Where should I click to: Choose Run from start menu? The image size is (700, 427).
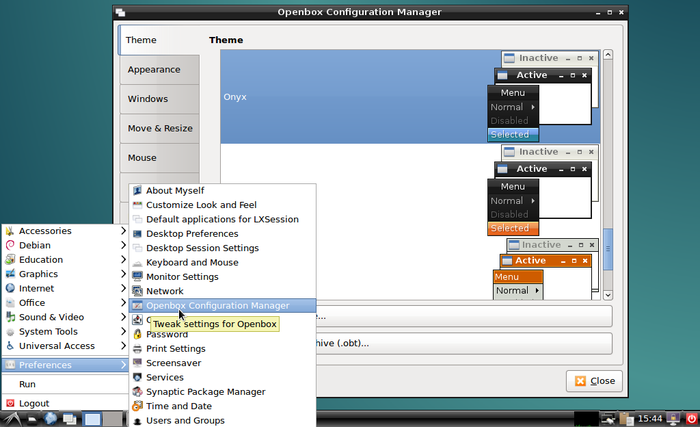(65, 384)
